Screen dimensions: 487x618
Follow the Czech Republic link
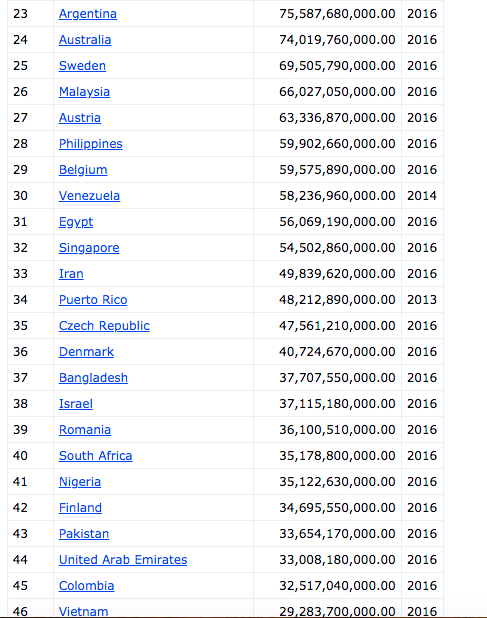tap(104, 326)
